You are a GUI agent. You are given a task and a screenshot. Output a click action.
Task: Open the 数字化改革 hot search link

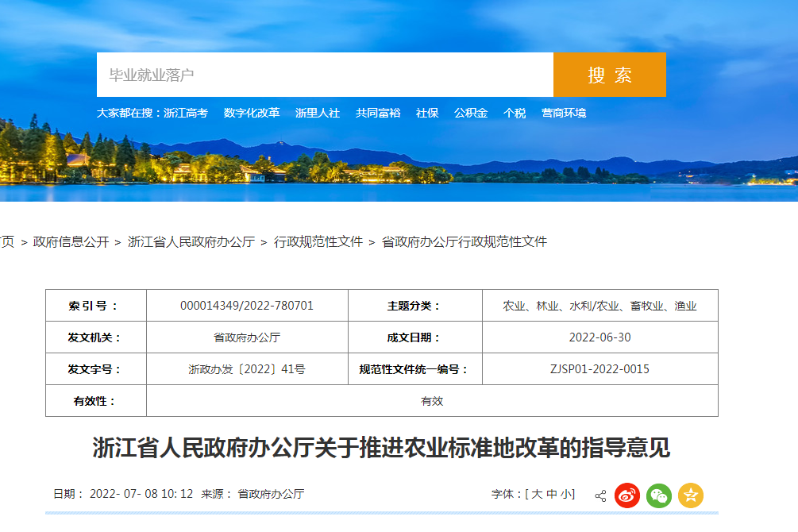(x=252, y=113)
